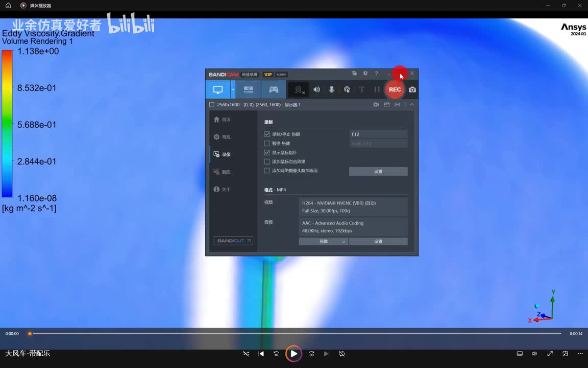Click the media player seek bar
This screenshot has height=368, width=588.
[296, 333]
